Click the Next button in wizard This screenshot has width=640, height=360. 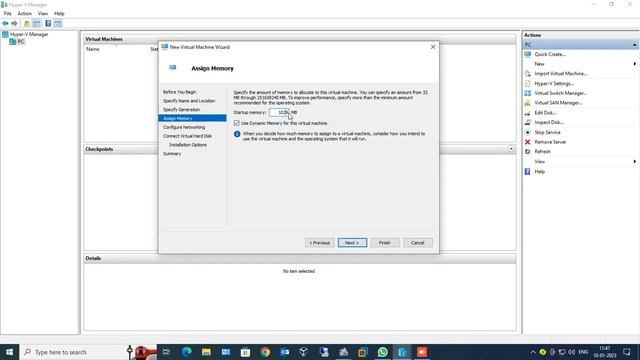352,243
